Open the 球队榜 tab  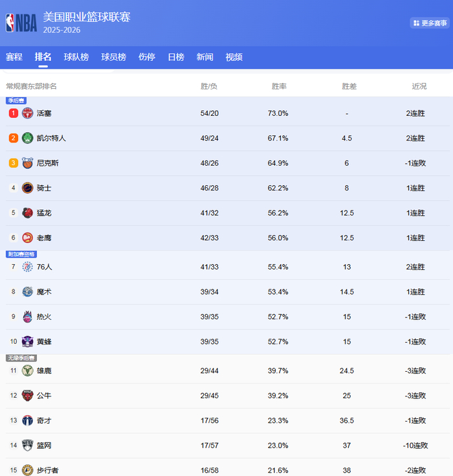point(76,57)
